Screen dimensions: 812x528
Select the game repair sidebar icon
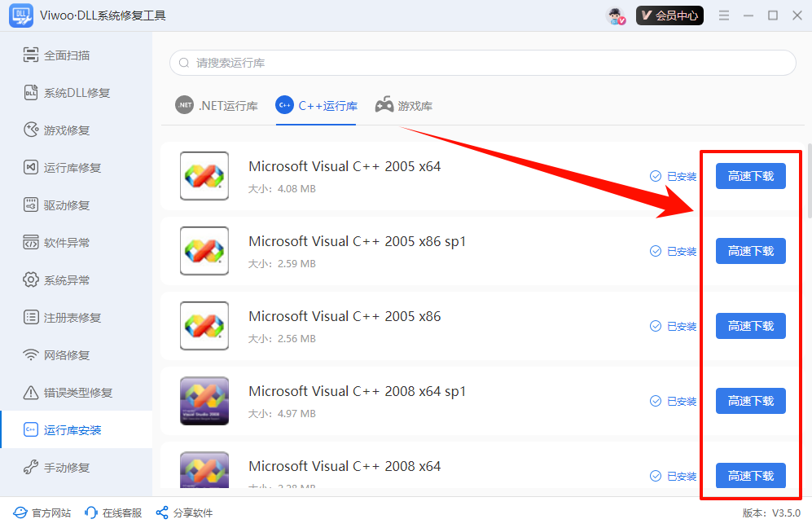tap(31, 130)
